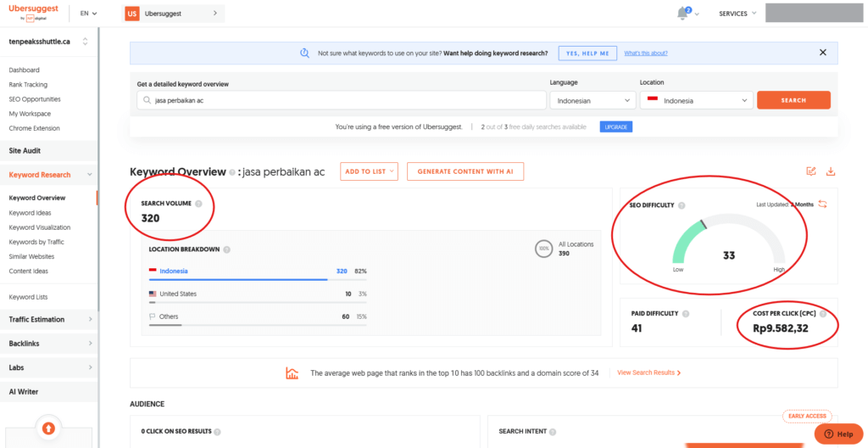Open My Workspace in the sidebar

30,114
